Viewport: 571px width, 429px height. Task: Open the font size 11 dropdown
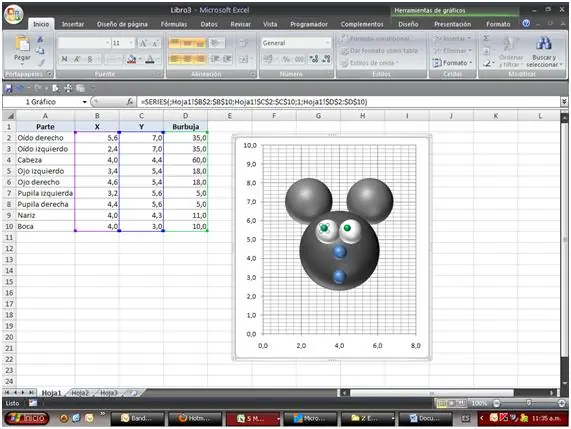tap(131, 43)
